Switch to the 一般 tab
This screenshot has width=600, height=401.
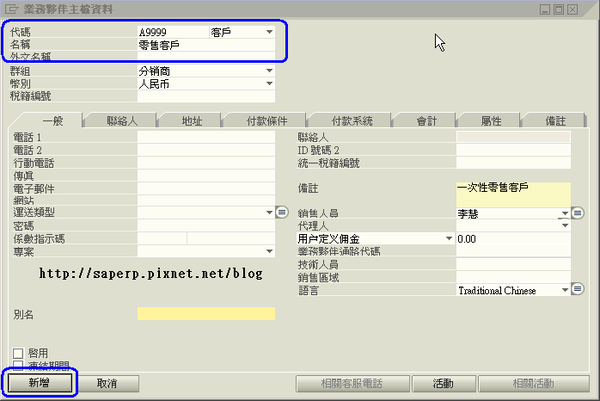(53, 121)
